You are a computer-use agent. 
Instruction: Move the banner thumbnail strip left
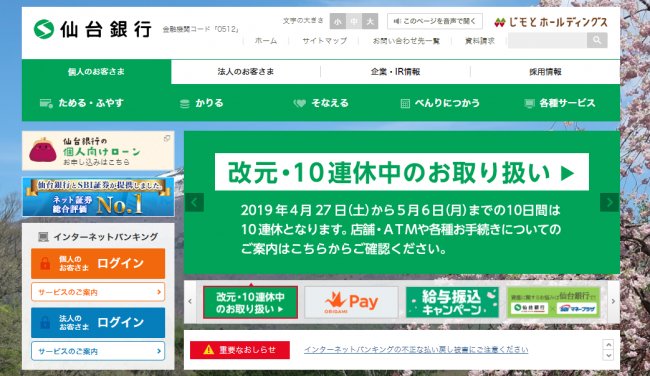pos(190,302)
